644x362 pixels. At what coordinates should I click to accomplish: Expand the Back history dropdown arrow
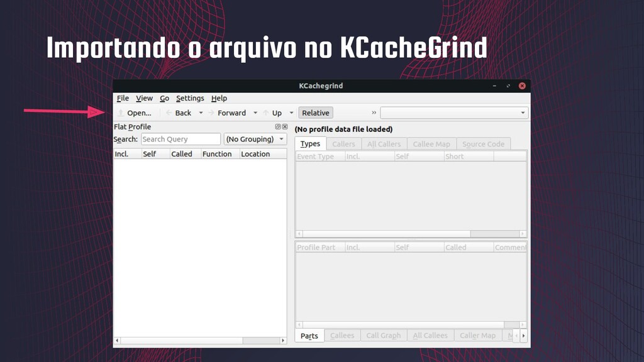(x=201, y=113)
